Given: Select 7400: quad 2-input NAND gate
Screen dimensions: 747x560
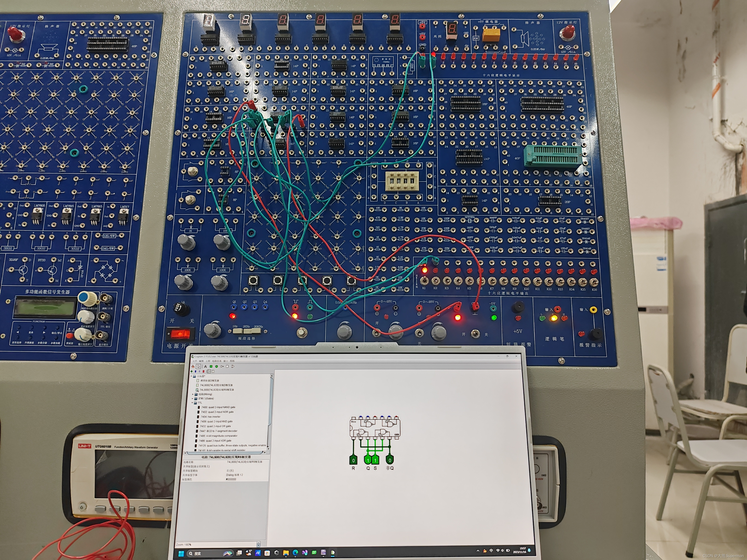Looking at the screenshot, I should coord(218,408).
